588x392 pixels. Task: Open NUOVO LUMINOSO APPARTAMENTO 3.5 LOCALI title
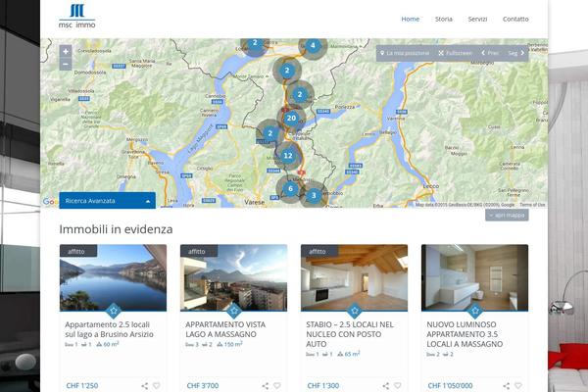coord(465,334)
